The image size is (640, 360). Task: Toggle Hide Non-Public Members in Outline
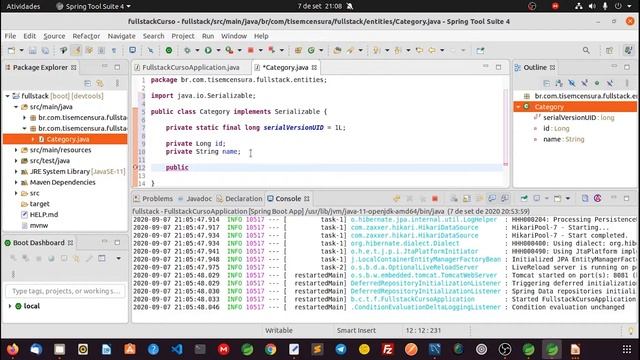click(x=597, y=83)
